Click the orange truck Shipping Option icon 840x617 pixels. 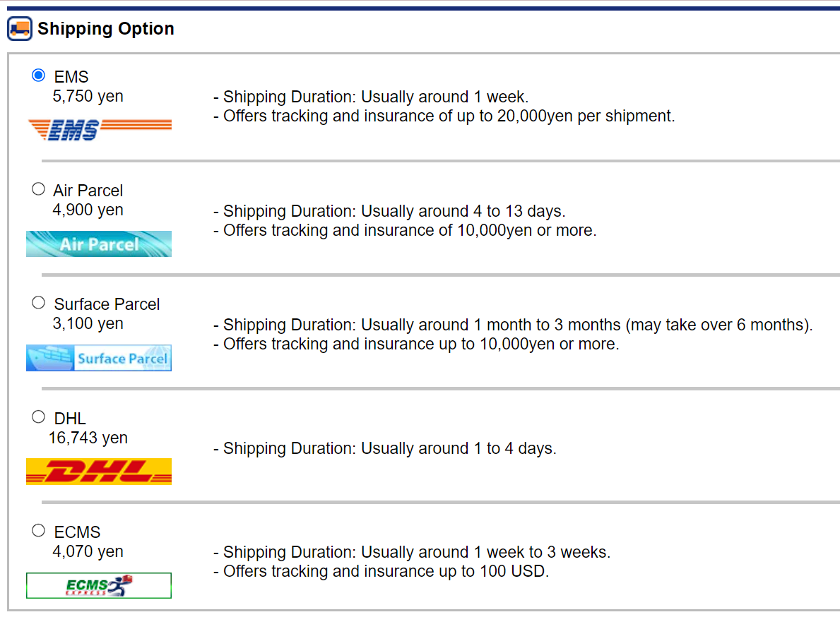pos(20,29)
